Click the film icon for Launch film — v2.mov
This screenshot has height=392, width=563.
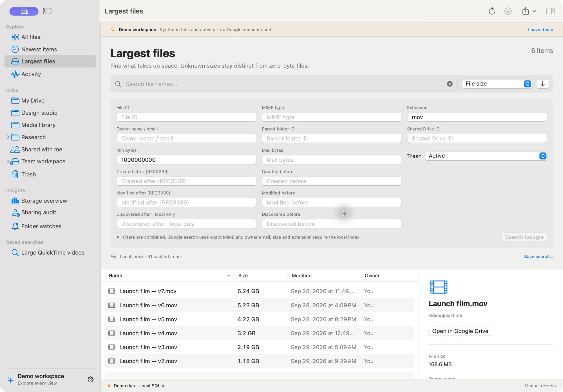(x=112, y=361)
